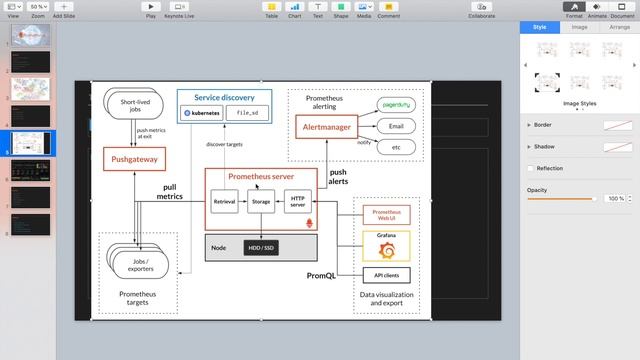The width and height of the screenshot is (640, 360).
Task: Select slide 4 thumbnail
Action: pyautogui.click(x=31, y=116)
